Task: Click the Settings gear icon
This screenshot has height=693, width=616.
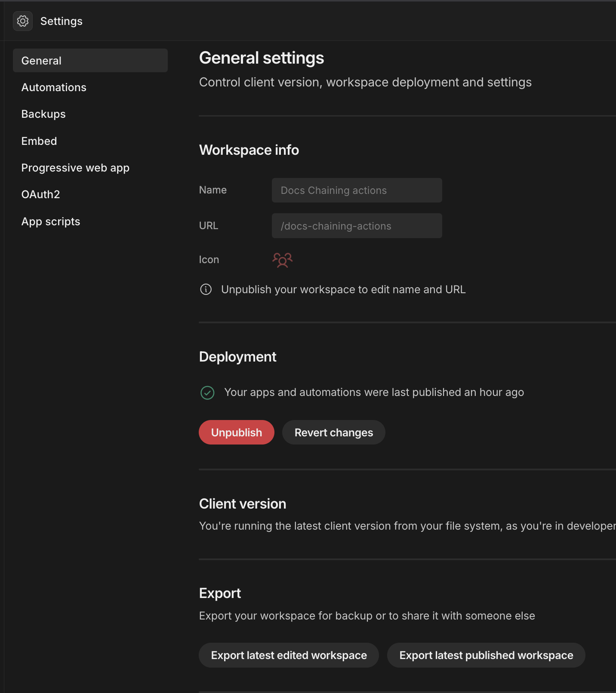Action: pos(23,21)
